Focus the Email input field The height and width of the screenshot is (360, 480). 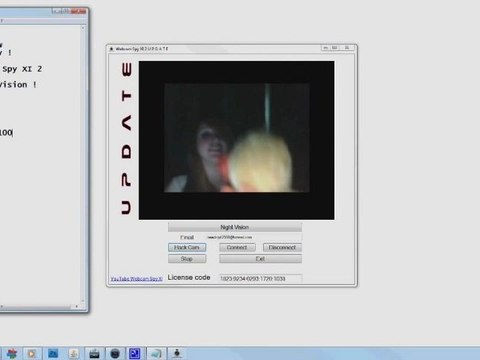254,237
